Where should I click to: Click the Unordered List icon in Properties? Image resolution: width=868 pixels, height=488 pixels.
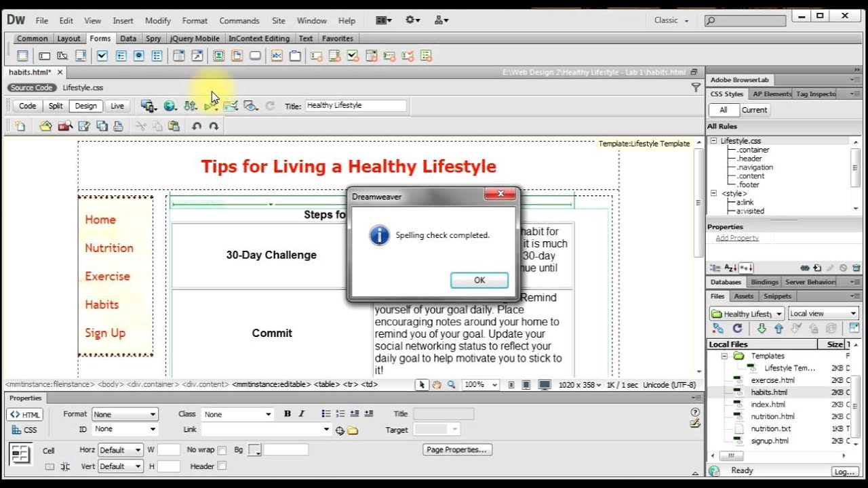coord(326,413)
